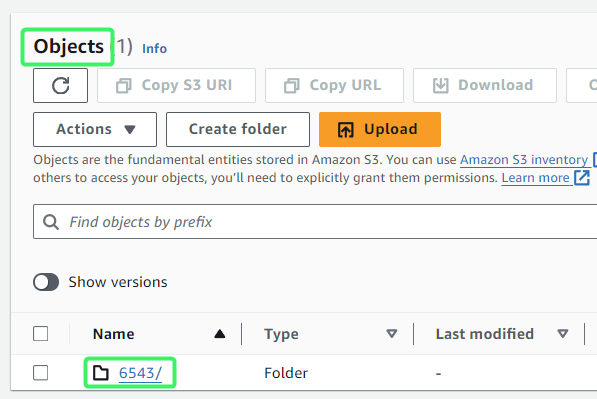
Task: Click the external link icon beside Learn more
Action: tap(582, 177)
